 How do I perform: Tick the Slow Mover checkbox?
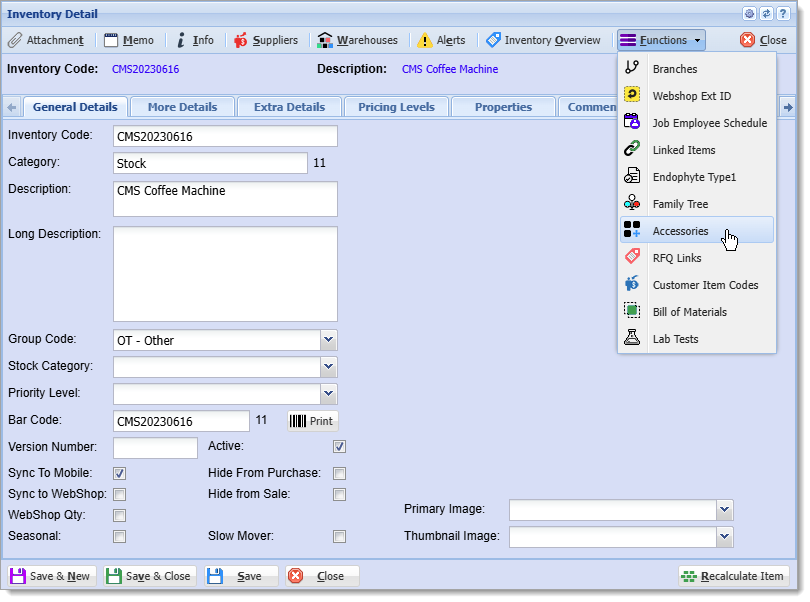coord(339,536)
